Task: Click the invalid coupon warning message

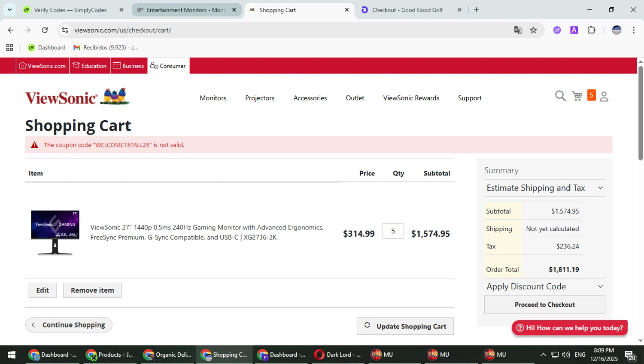Action: coord(319,145)
